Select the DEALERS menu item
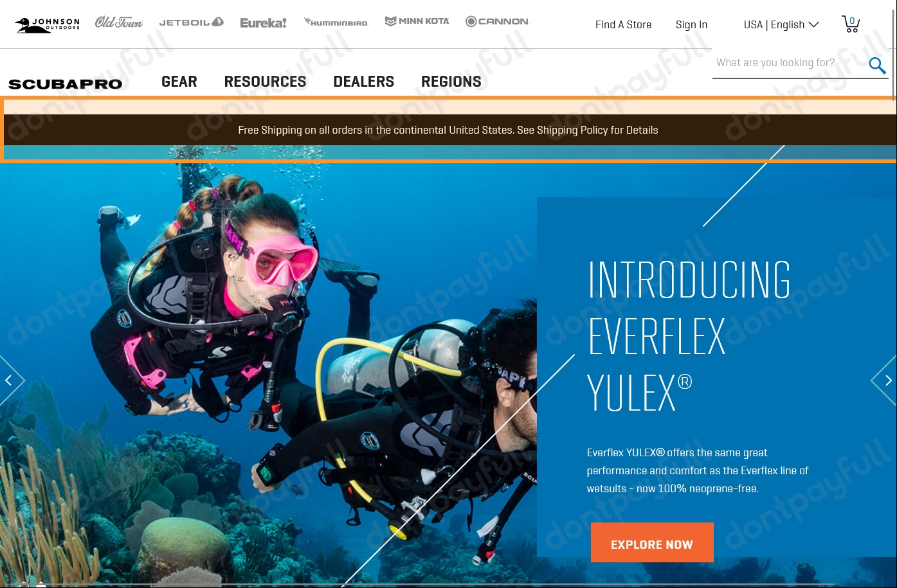The width and height of the screenshot is (897, 588). click(363, 82)
